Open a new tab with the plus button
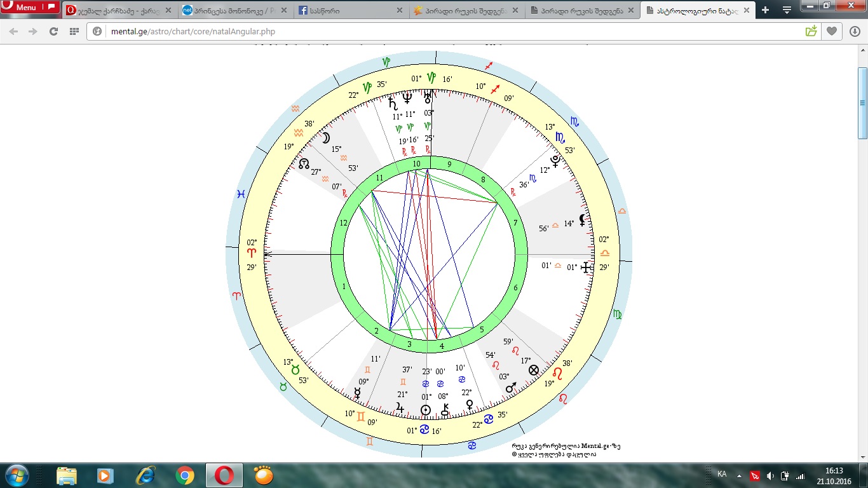The height and width of the screenshot is (488, 868). click(x=765, y=10)
